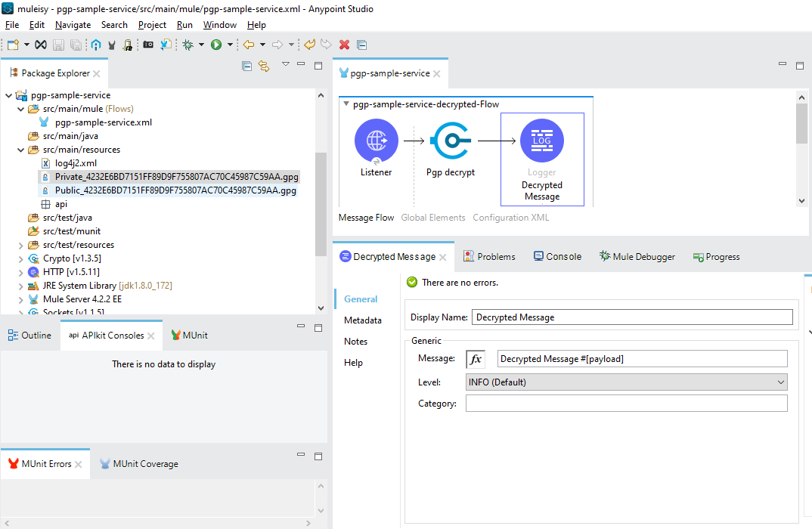The width and height of the screenshot is (812, 529).
Task: Click the Run green play toolbar icon
Action: (x=216, y=45)
